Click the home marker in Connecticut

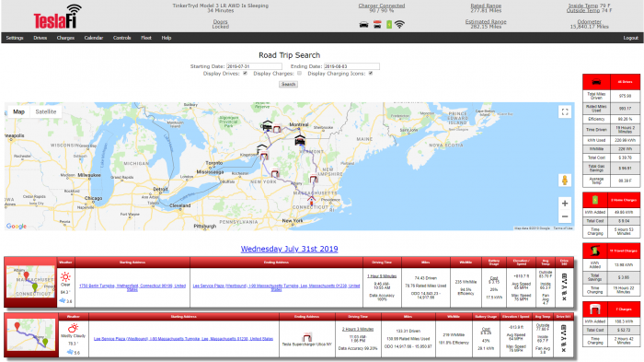pos(311,201)
